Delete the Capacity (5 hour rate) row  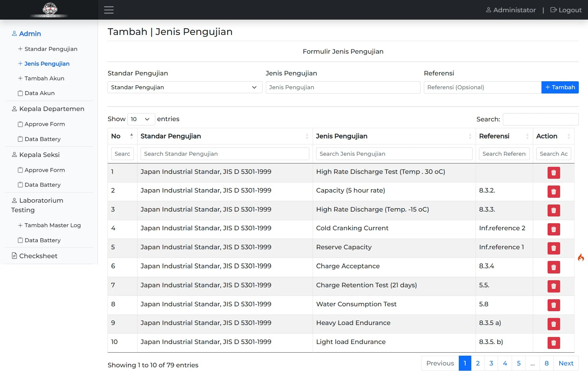(x=553, y=192)
